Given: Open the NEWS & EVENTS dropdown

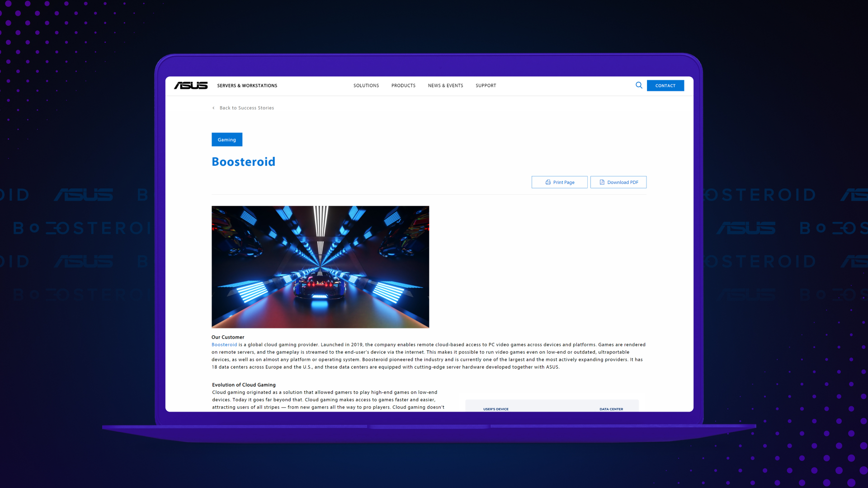Looking at the screenshot, I should coord(445,85).
